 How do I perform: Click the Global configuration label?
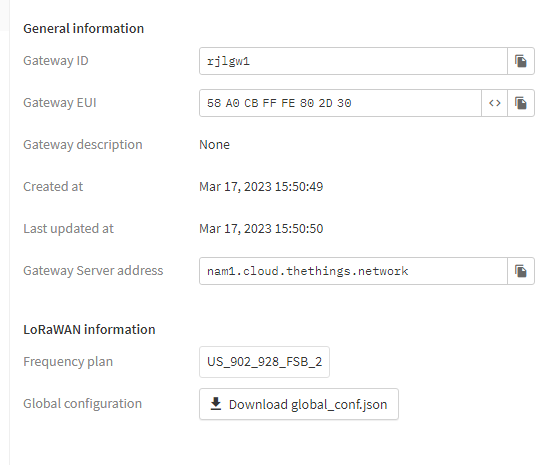pos(83,404)
